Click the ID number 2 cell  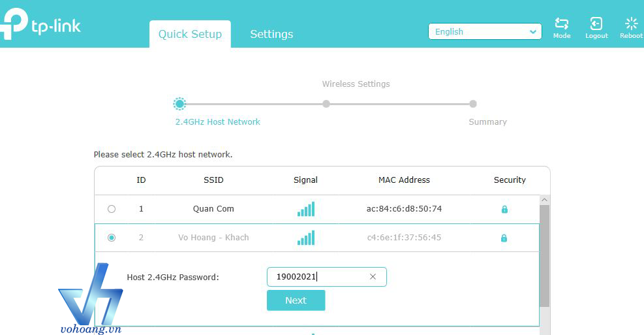coord(141,238)
